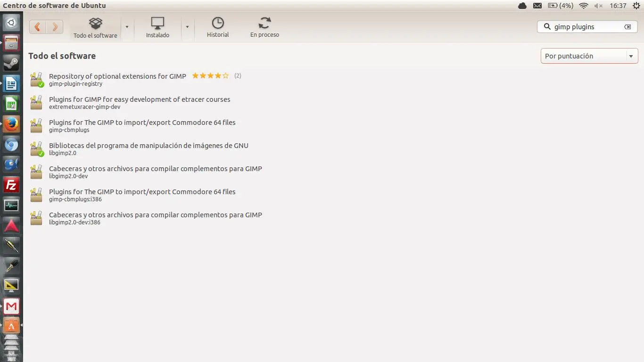The image size is (644, 362).
Task: Open the audio jack plug app in launcher
Action: pyautogui.click(x=11, y=246)
